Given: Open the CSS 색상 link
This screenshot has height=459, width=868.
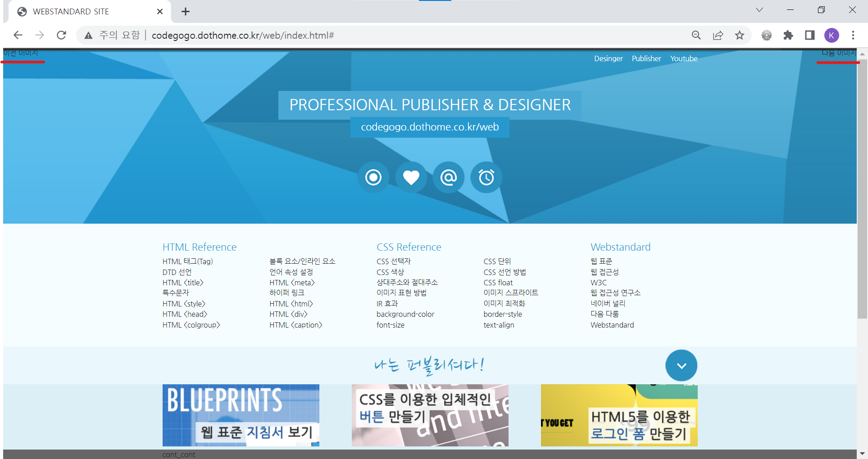Looking at the screenshot, I should 391,272.
